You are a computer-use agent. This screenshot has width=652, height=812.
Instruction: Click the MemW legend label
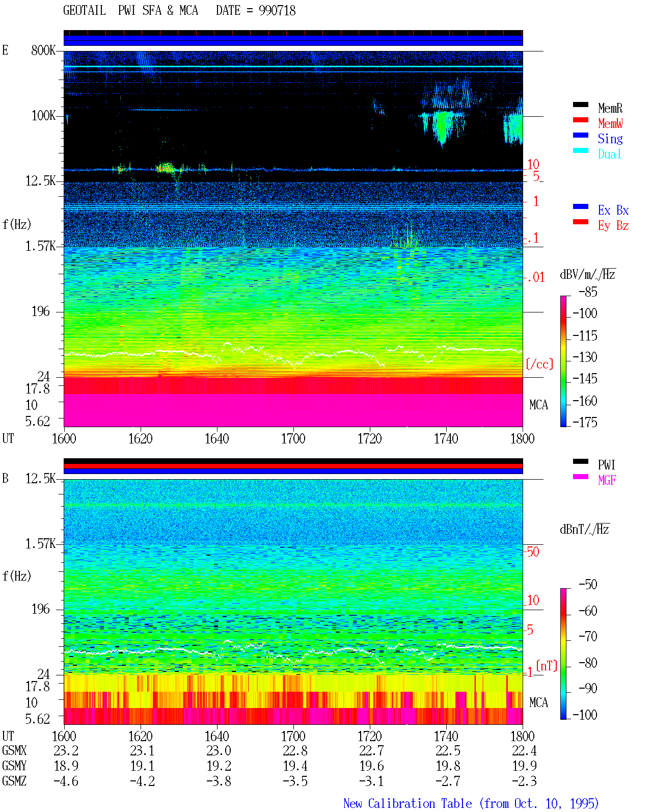610,123
